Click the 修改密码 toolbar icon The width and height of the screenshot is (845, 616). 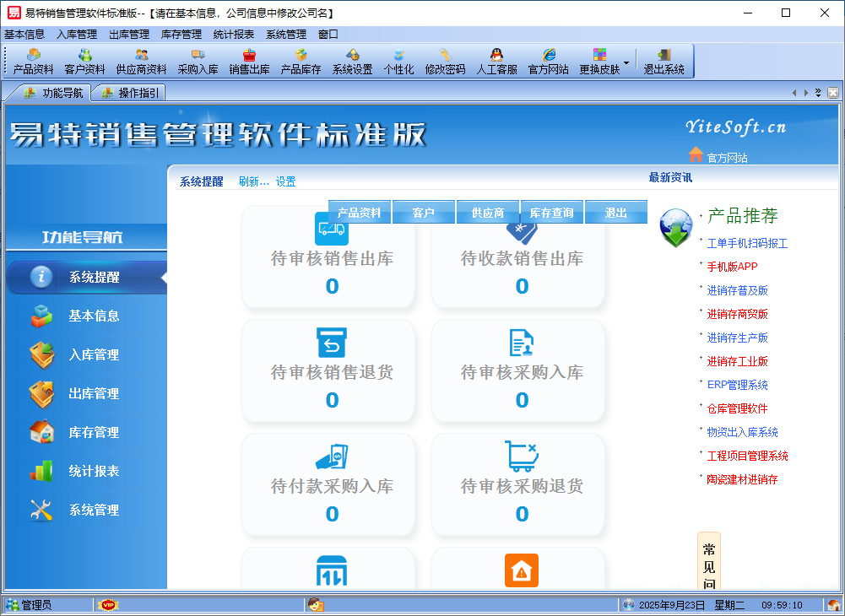point(445,62)
